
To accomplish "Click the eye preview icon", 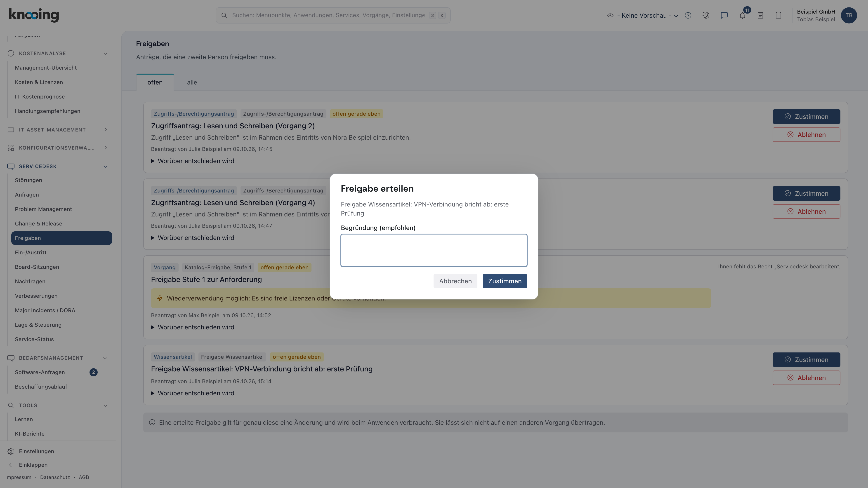I will coord(610,15).
